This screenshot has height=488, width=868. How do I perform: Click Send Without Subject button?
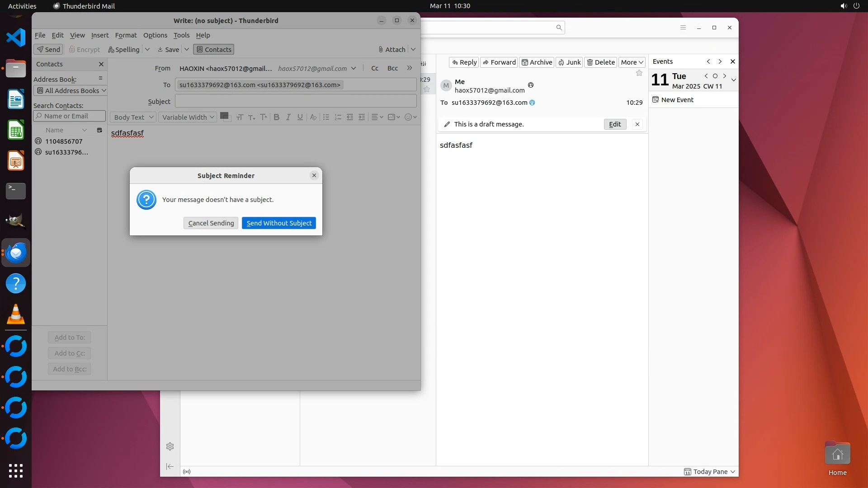click(279, 223)
